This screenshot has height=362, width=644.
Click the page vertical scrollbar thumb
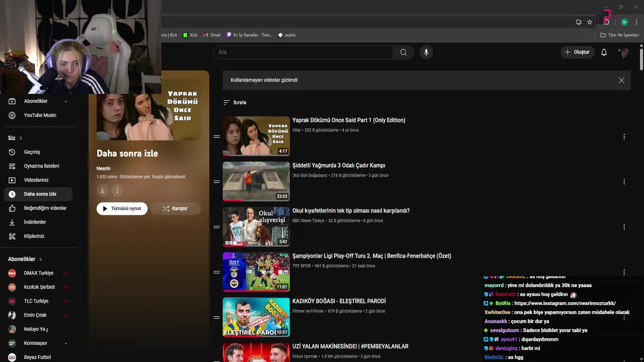click(641, 59)
